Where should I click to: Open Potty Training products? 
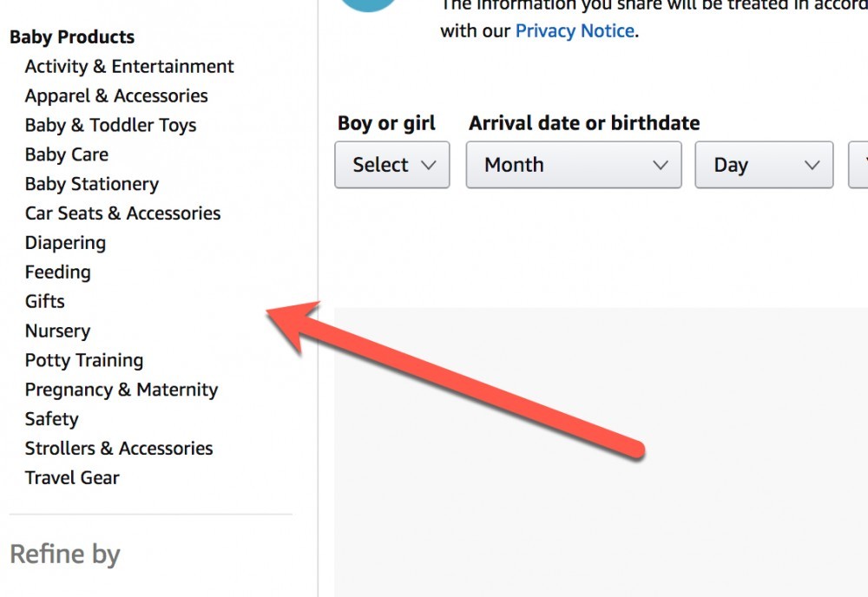[x=83, y=360]
